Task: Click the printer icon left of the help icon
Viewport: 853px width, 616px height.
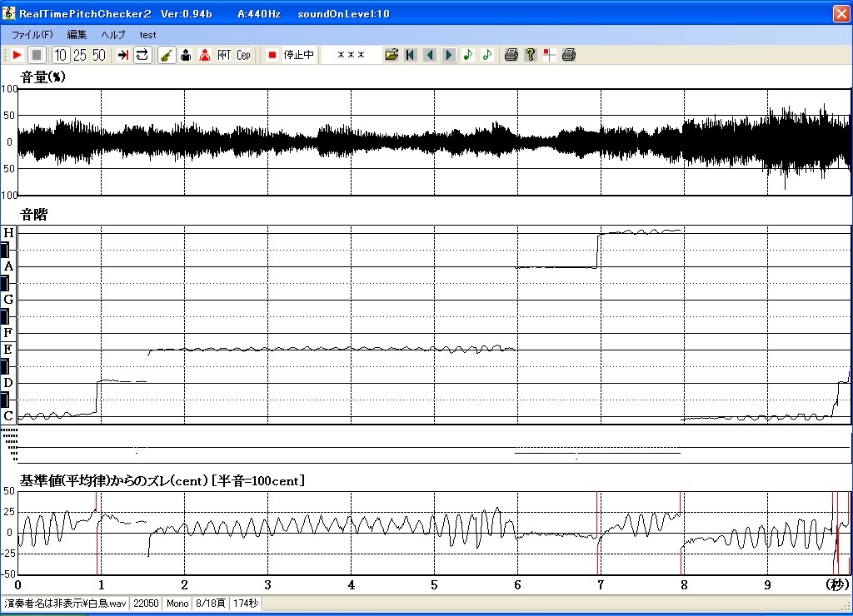Action: [x=511, y=55]
